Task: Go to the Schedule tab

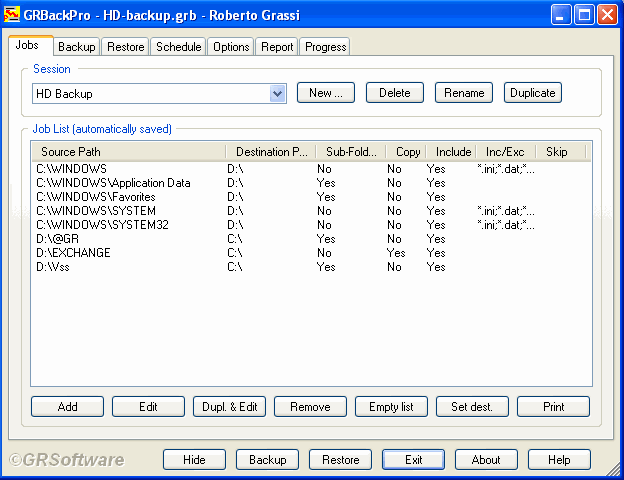Action: [x=179, y=47]
